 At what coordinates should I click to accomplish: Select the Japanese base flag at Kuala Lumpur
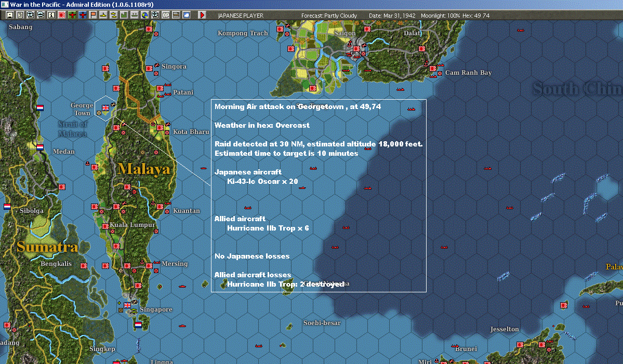[x=105, y=226]
